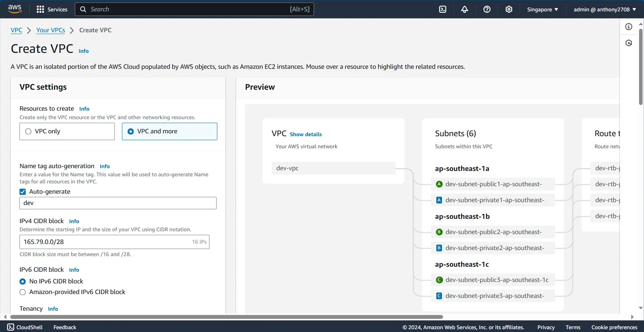Click the Subnets (6) heading

455,134
